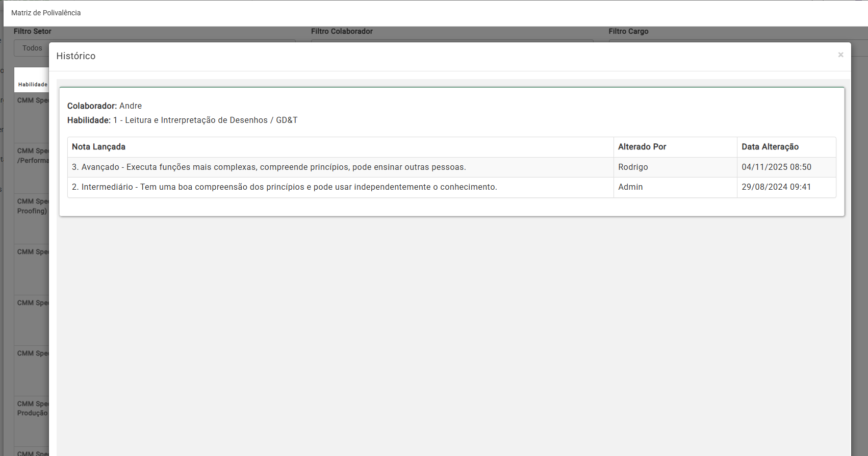
Task: Close the Histórico dialog with the × icon
Action: point(840,55)
